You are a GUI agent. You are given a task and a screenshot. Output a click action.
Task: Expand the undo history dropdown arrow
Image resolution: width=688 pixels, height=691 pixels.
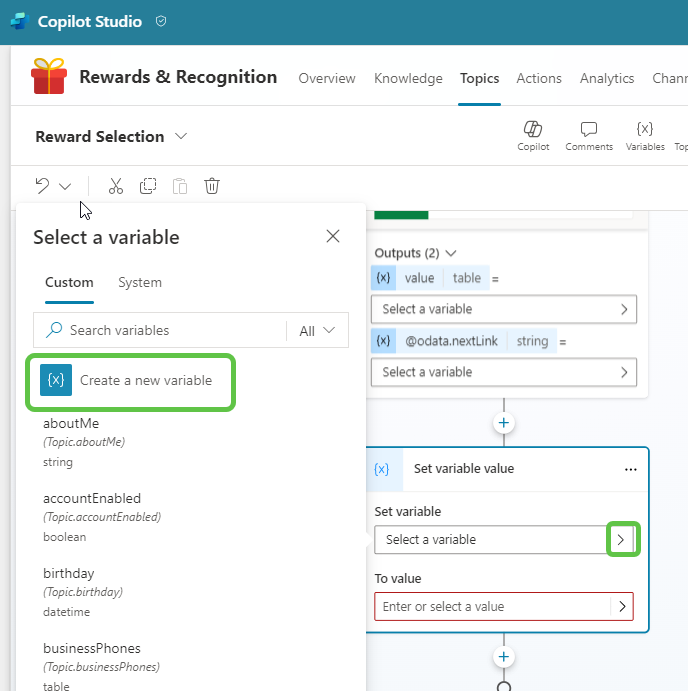[x=65, y=186]
